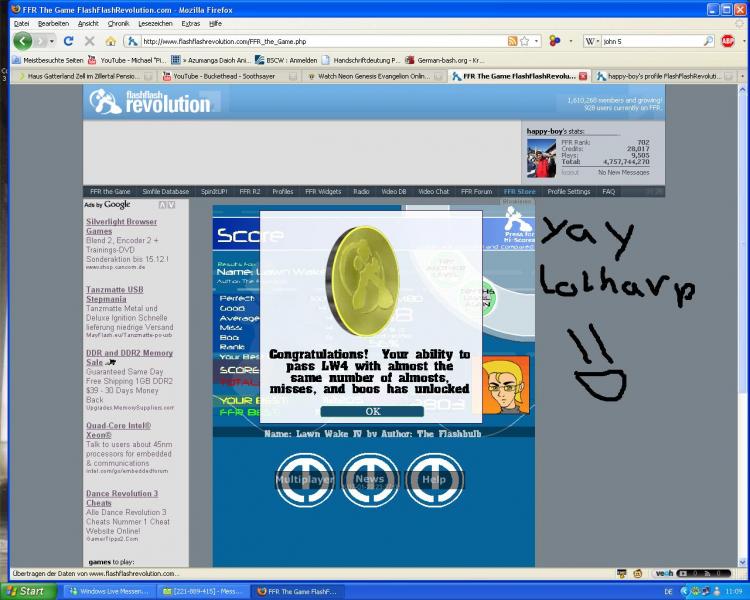Viewport: 750px width, 600px height.
Task: Open Meistbesuchte Seiten bookmark
Action: pos(48,60)
